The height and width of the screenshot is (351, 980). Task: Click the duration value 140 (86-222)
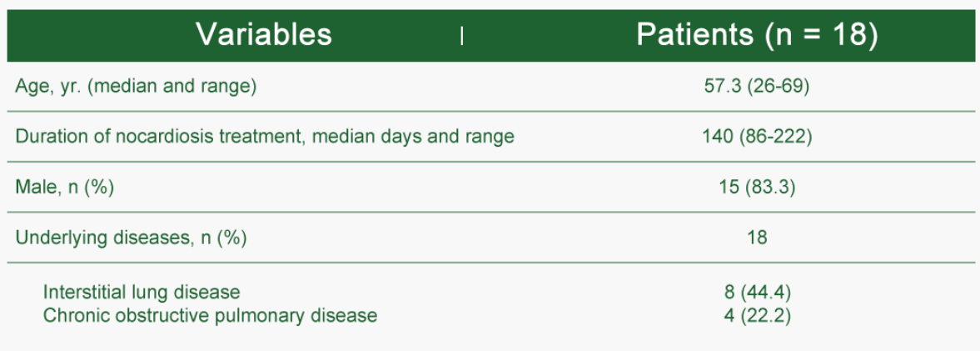pos(756,137)
